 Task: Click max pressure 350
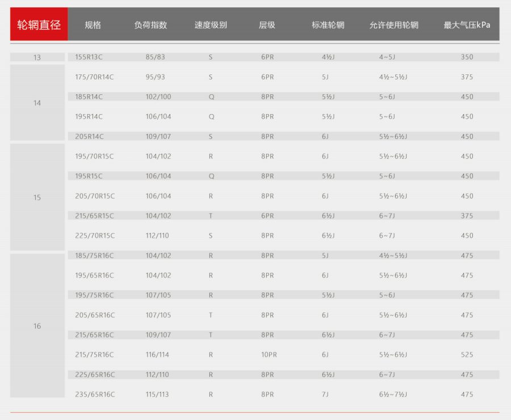coord(467,57)
